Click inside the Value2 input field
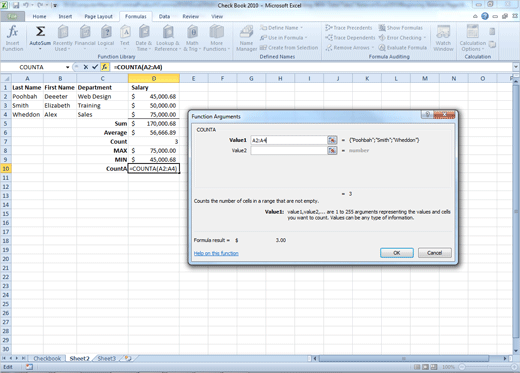Viewport: 520px width, 373px height. (x=289, y=151)
